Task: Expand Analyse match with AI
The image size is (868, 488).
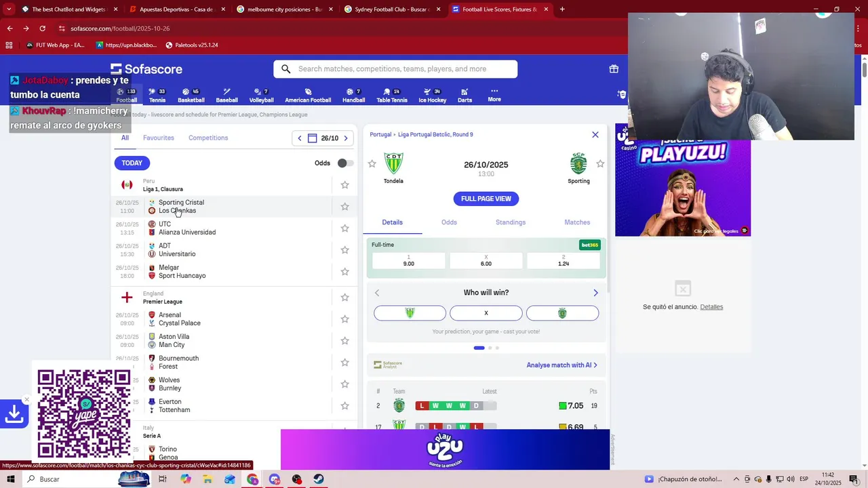Action: tap(561, 365)
